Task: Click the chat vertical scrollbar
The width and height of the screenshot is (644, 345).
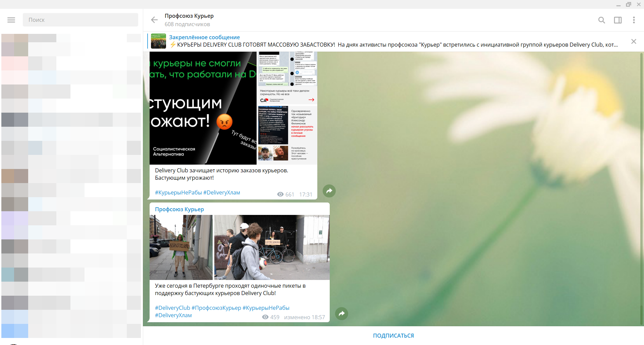Action: tap(642, 189)
